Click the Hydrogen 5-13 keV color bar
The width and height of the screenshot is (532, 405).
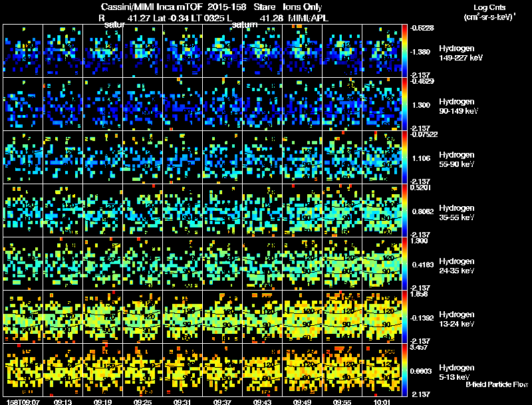click(x=404, y=370)
